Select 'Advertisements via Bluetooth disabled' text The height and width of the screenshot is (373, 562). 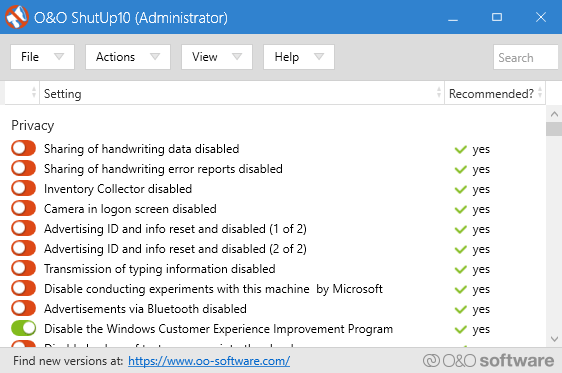click(145, 309)
